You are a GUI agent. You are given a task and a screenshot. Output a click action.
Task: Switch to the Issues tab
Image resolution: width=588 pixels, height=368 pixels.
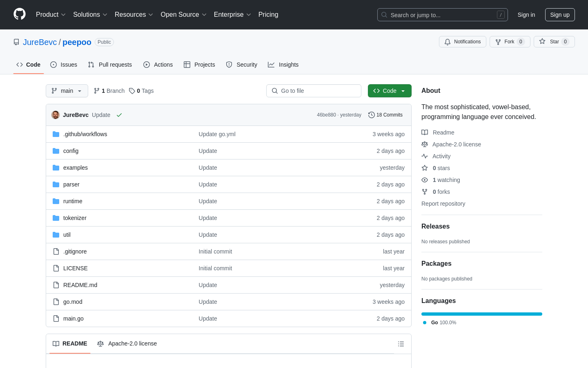pos(64,65)
